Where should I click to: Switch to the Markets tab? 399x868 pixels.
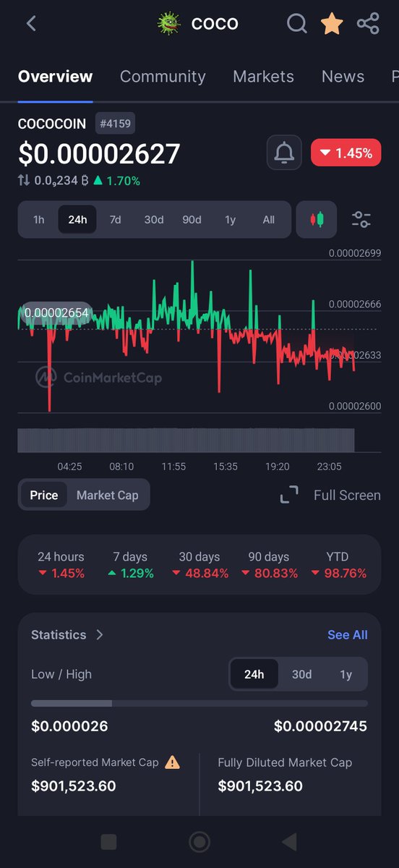click(x=263, y=77)
